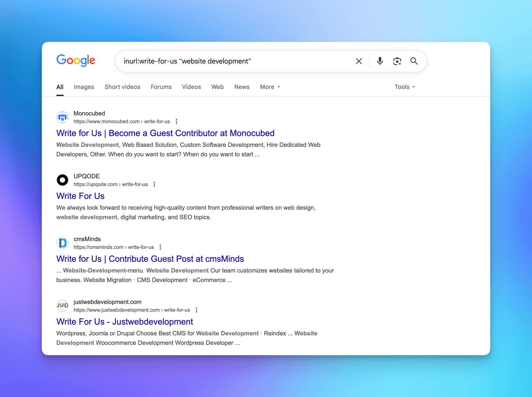Click the Google logo
The height and width of the screenshot is (397, 532).
[x=76, y=61]
